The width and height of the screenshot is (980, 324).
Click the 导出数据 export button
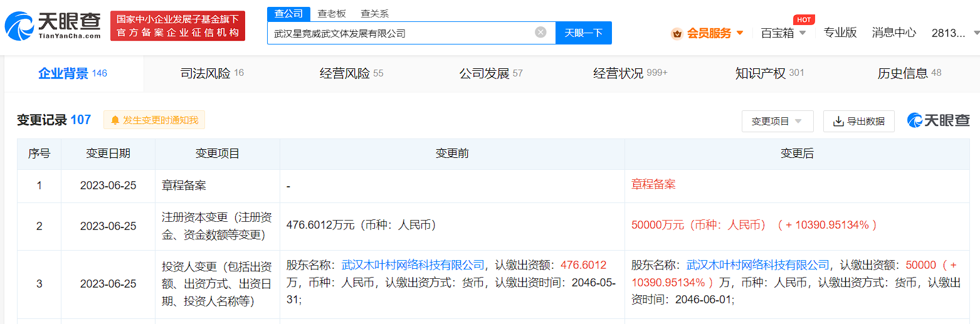tap(858, 121)
